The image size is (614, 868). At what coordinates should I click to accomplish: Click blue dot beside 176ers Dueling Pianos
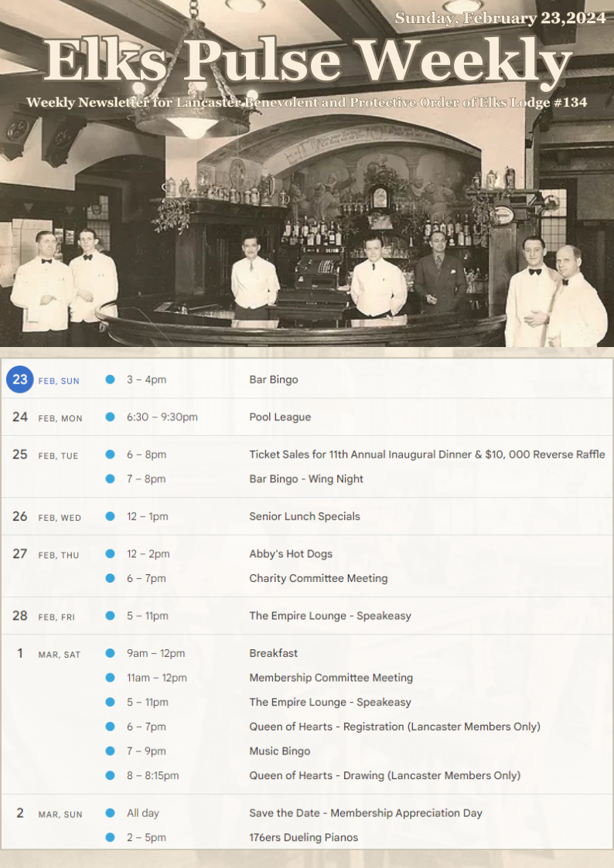point(110,837)
